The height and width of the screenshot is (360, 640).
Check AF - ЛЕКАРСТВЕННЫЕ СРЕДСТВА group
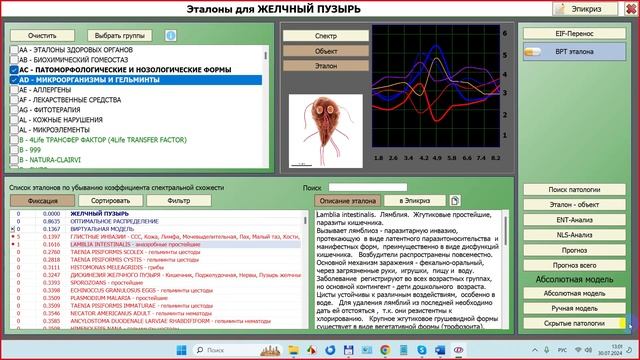[x=14, y=100]
